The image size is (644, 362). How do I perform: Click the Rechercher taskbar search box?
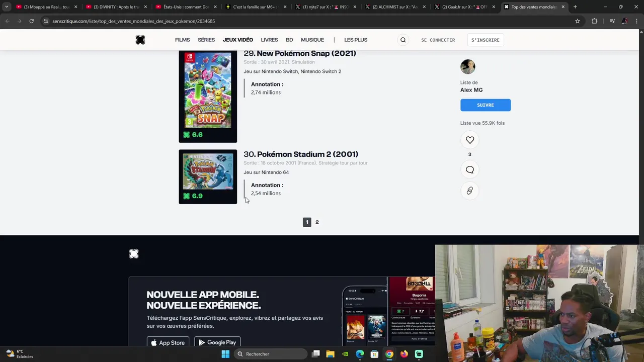tap(271, 354)
